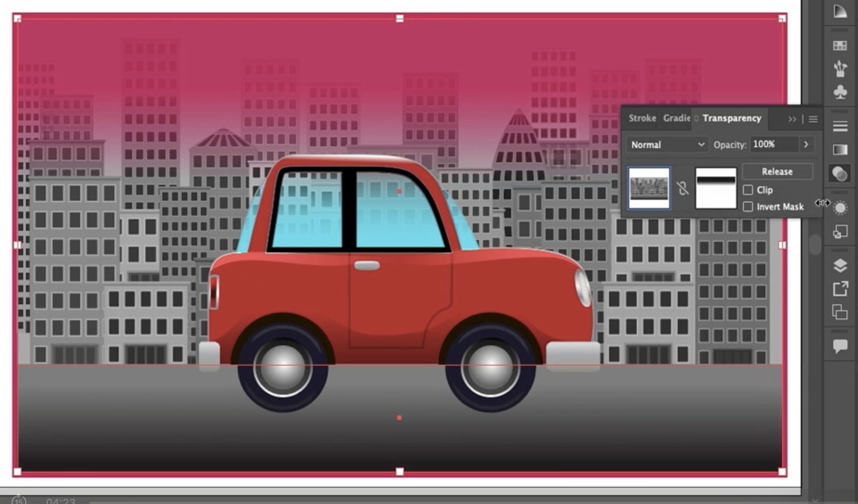Open the Symbols panel club icon

pyautogui.click(x=840, y=92)
